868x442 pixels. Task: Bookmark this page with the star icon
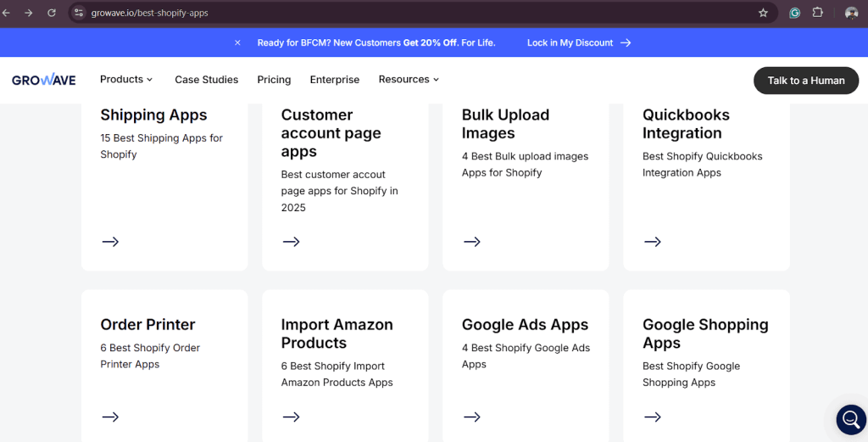[763, 13]
